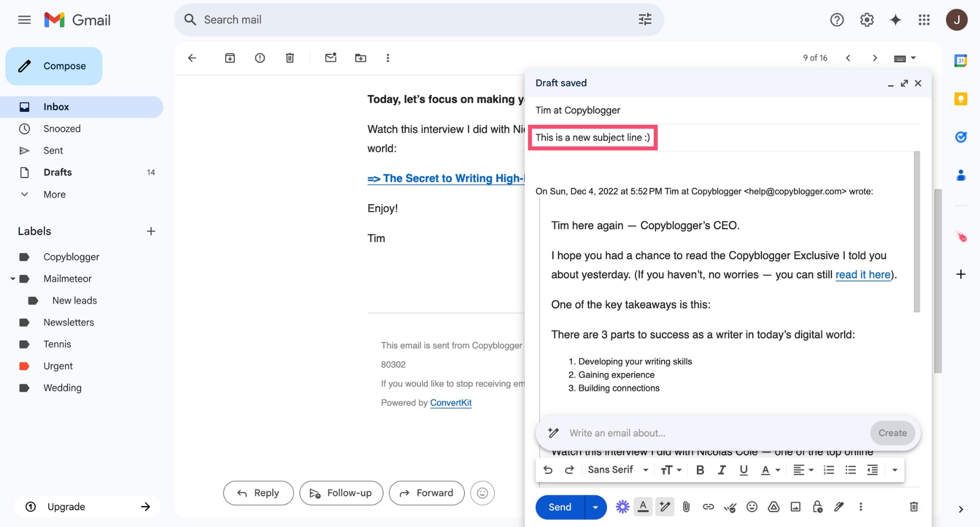This screenshot has width=980, height=527.
Task: Archive this email
Action: tap(230, 58)
